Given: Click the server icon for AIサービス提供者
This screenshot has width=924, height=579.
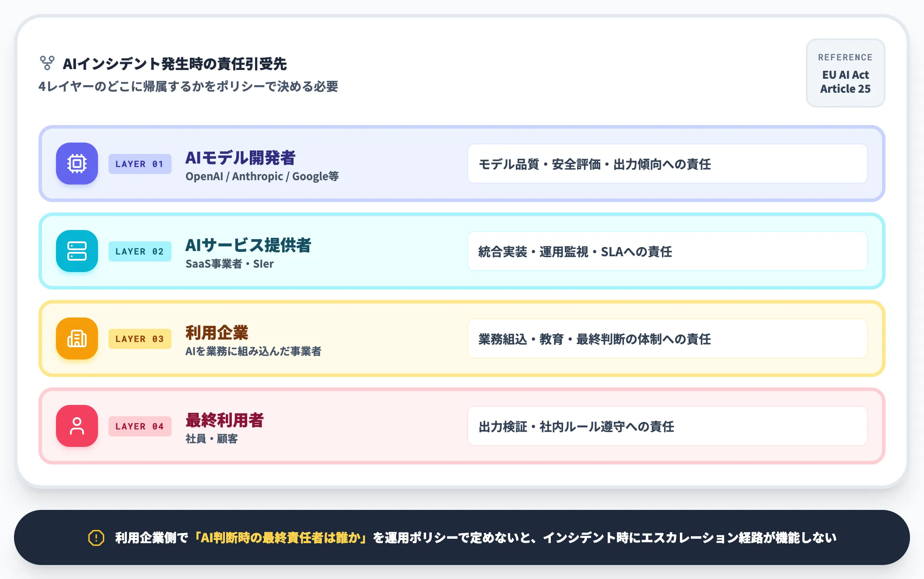Looking at the screenshot, I should 77,251.
